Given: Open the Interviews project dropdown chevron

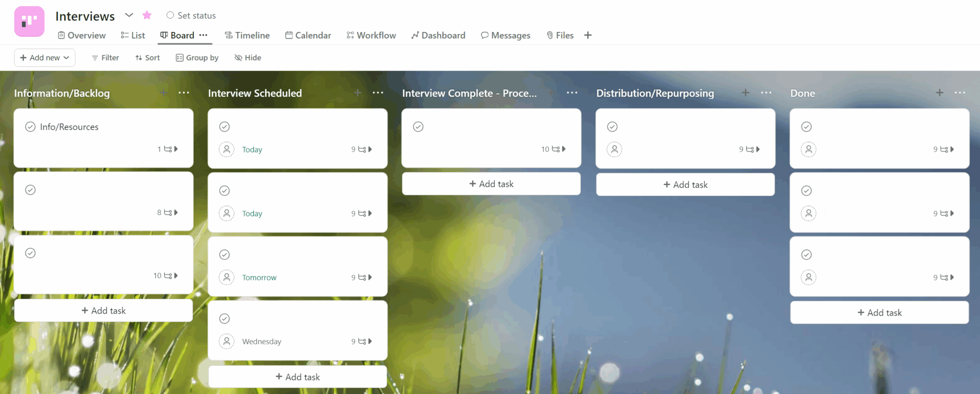Looking at the screenshot, I should 129,15.
